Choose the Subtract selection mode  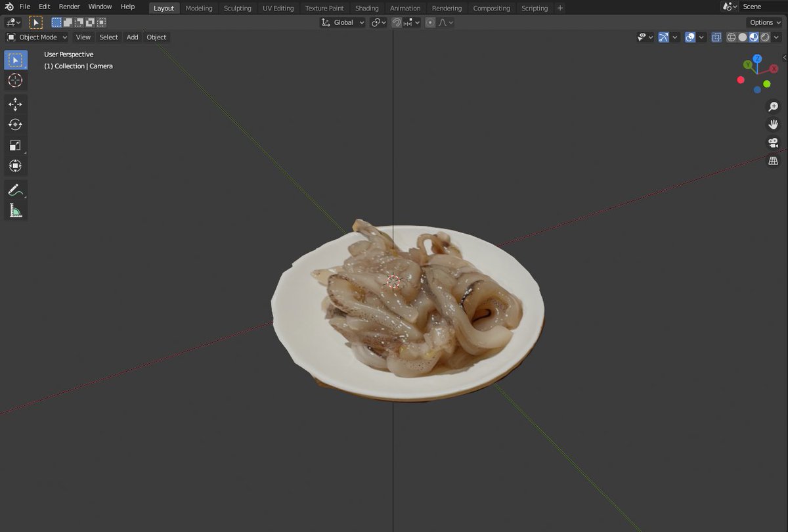79,22
